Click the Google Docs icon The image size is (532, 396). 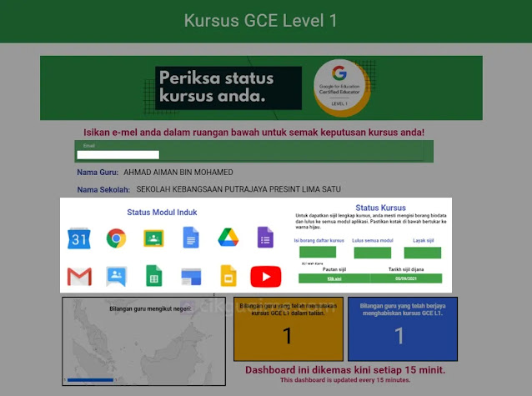tap(191, 238)
